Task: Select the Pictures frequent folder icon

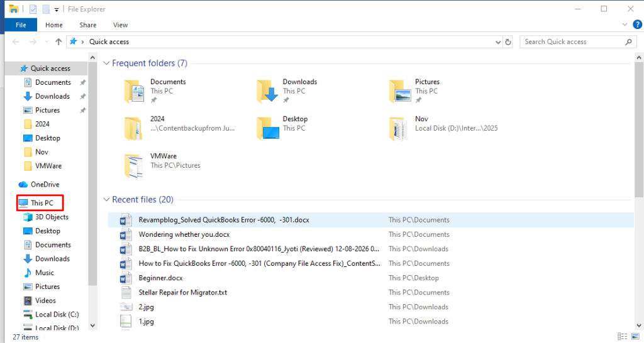Action: pyautogui.click(x=399, y=91)
